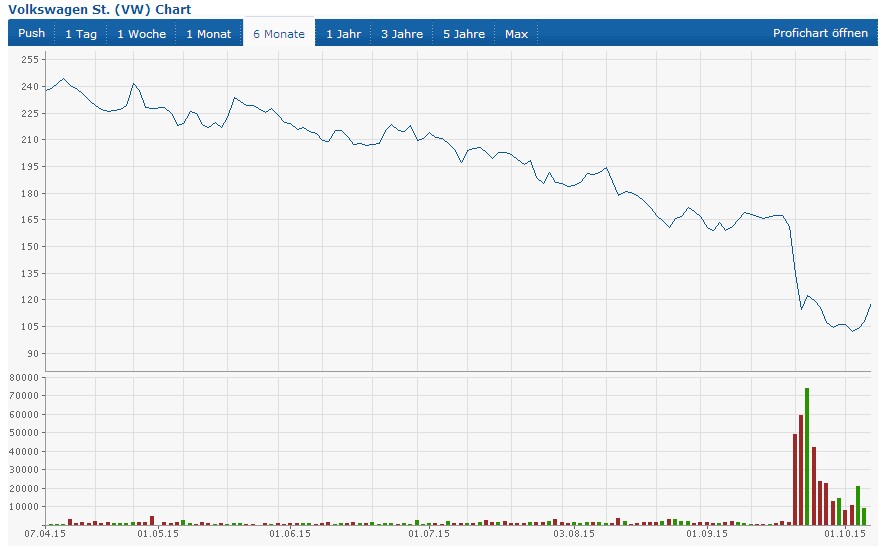Switch to the 5 Jahre time range
883x549 pixels.
(x=463, y=34)
